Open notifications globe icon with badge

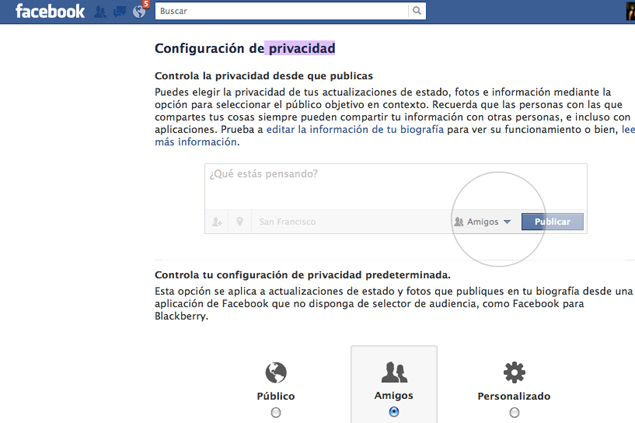click(140, 11)
